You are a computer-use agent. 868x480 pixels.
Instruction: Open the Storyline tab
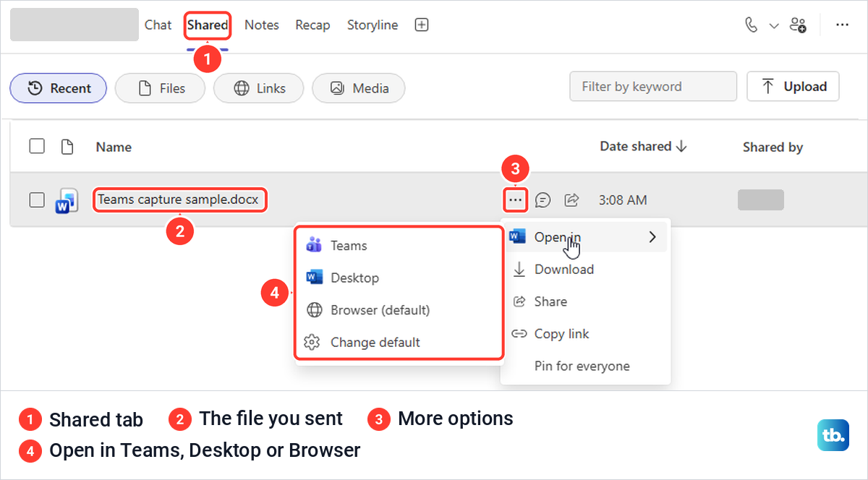pyautogui.click(x=373, y=25)
